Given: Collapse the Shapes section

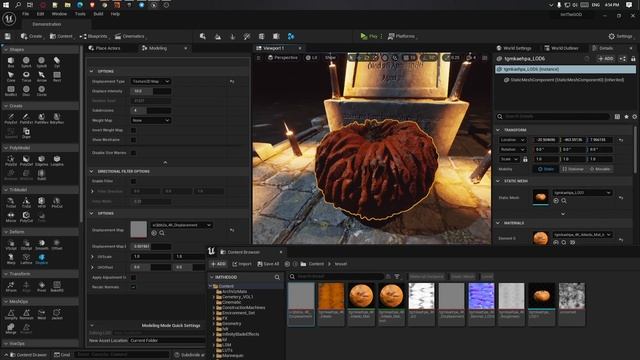Looking at the screenshot, I should [x=6, y=50].
